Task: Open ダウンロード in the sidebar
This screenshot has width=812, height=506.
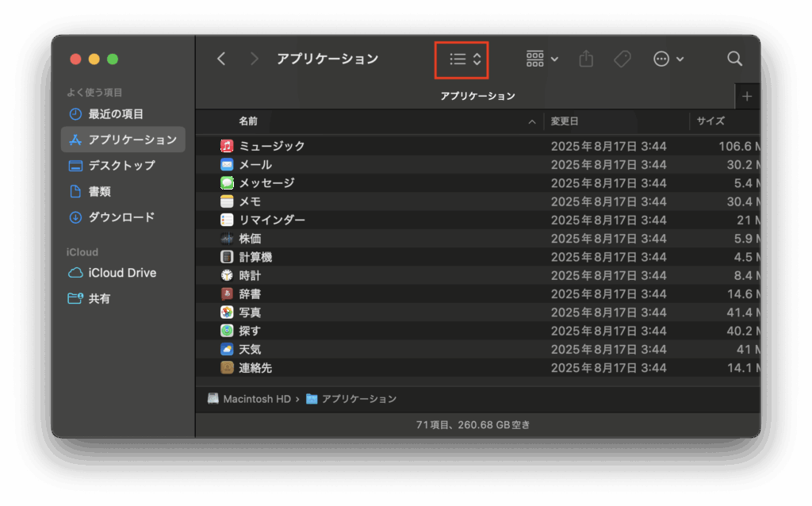Action: pyautogui.click(x=121, y=217)
